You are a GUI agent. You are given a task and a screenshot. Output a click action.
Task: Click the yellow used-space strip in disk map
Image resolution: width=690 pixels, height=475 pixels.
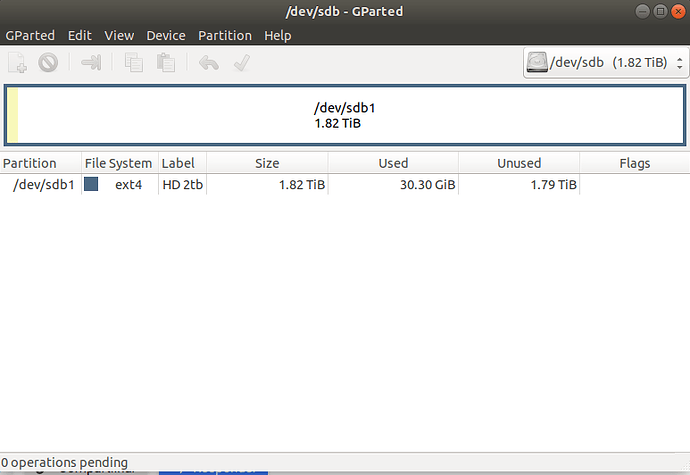pyautogui.click(x=12, y=115)
